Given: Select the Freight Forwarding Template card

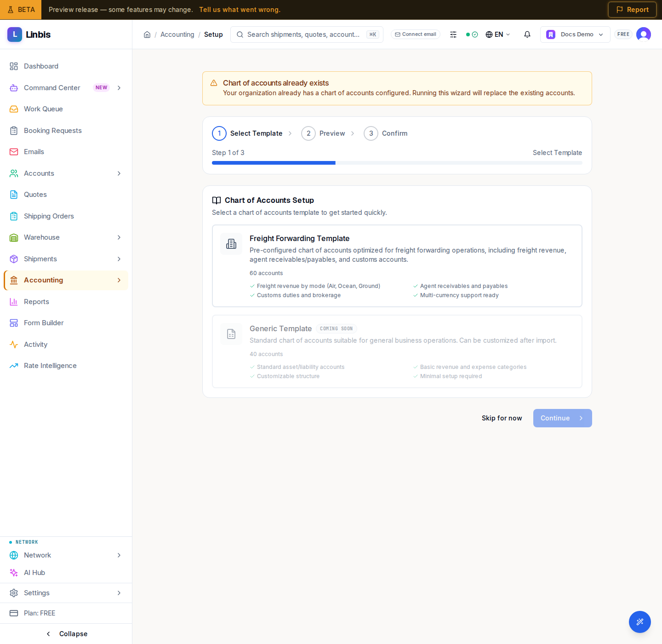Looking at the screenshot, I should pyautogui.click(x=397, y=266).
